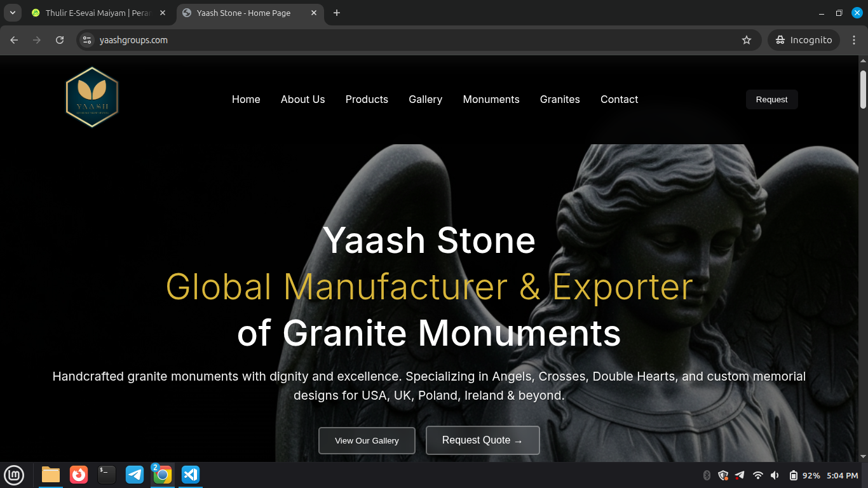The image size is (868, 488).
Task: Launch Firefox from taskbar
Action: click(x=79, y=475)
